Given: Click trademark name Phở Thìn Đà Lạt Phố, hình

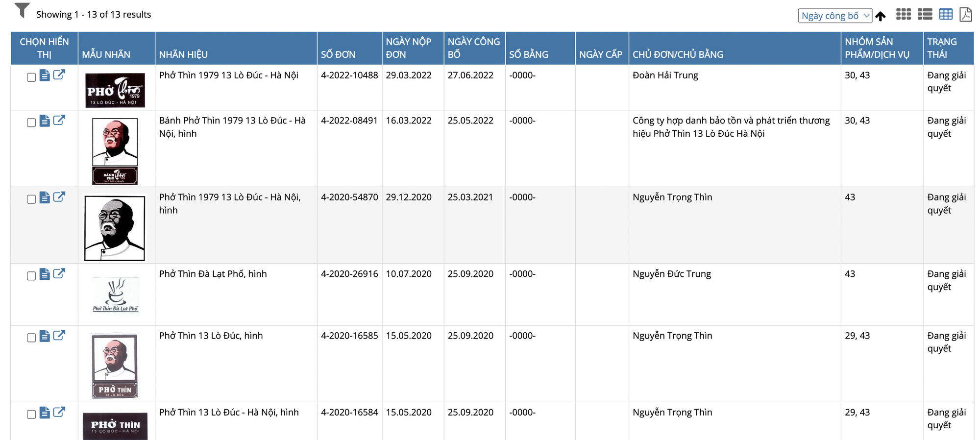Looking at the screenshot, I should pos(213,274).
